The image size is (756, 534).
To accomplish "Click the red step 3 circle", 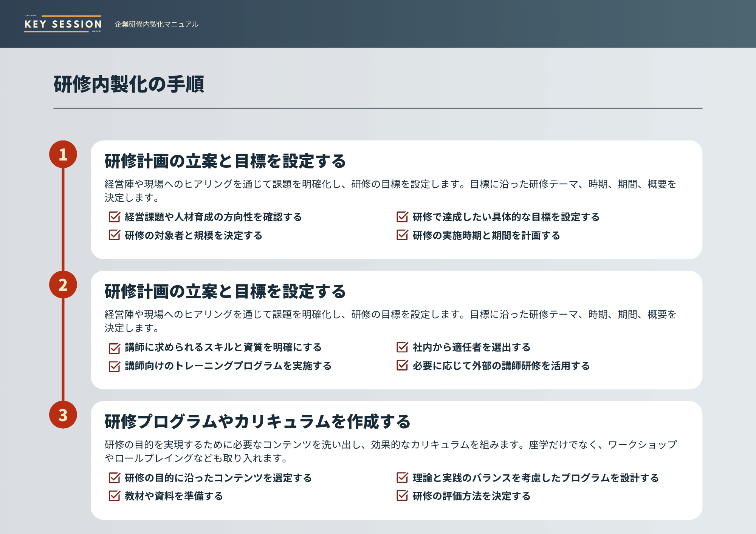I will [x=63, y=415].
